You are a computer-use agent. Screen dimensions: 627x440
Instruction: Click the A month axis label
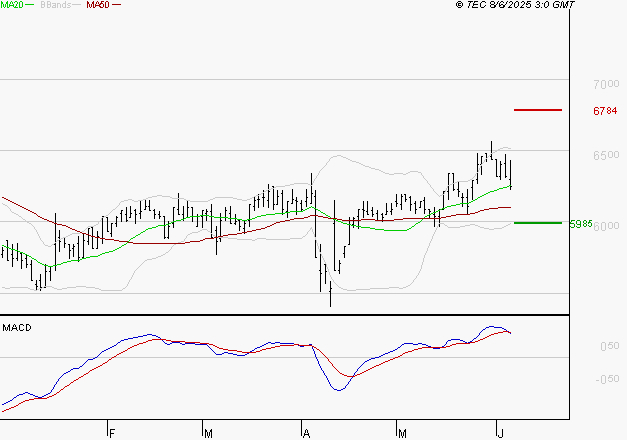point(306,434)
